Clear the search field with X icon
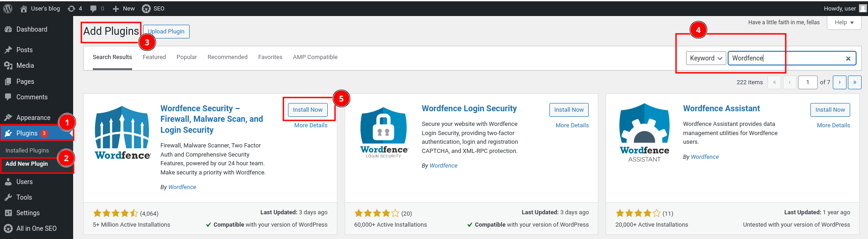Screen dimensions: 868x239 [x=848, y=58]
